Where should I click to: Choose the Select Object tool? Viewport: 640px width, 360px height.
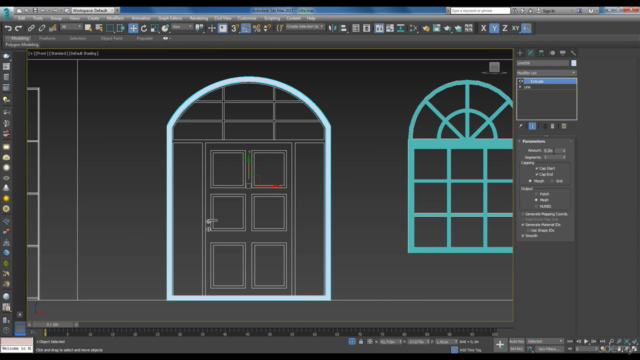[88, 28]
